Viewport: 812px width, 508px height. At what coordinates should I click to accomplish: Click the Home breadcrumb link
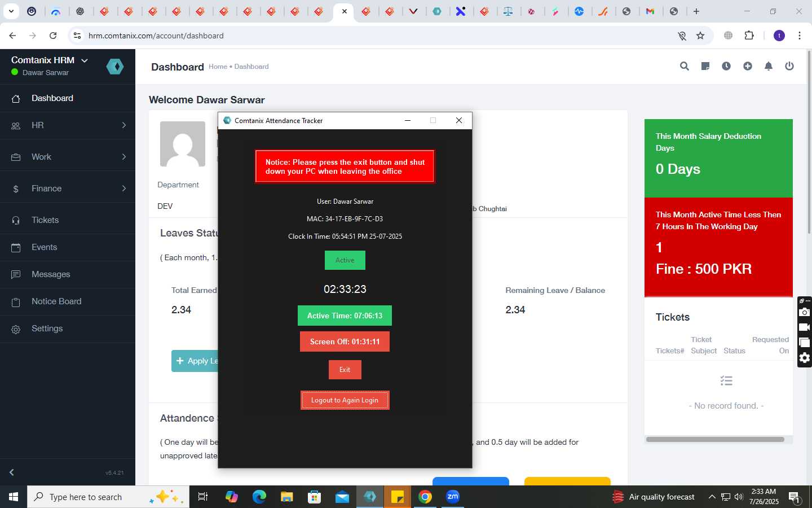(x=218, y=67)
